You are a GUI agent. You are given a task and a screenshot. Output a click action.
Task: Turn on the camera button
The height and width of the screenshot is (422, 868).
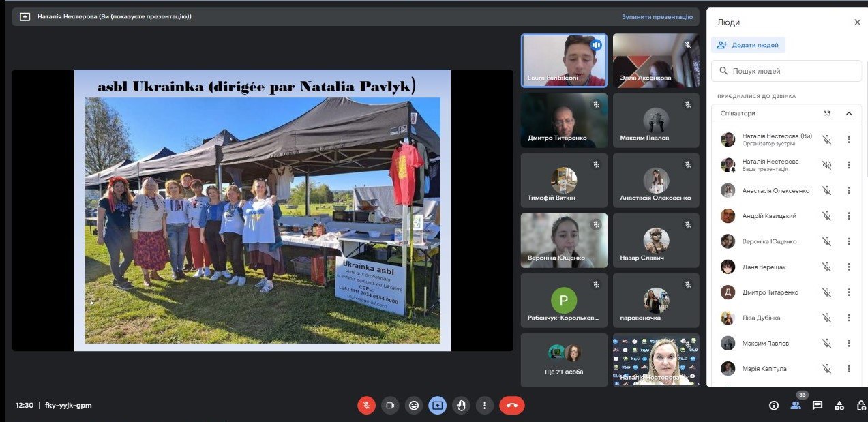tap(390, 405)
